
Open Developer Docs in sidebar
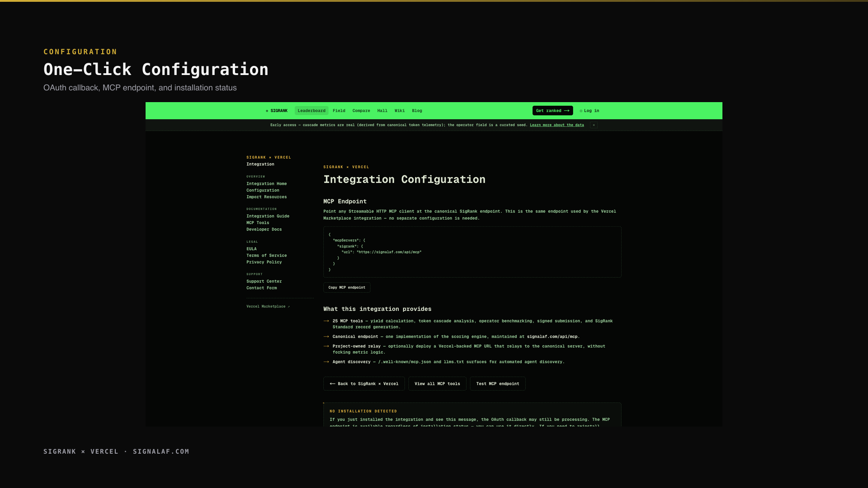point(264,230)
